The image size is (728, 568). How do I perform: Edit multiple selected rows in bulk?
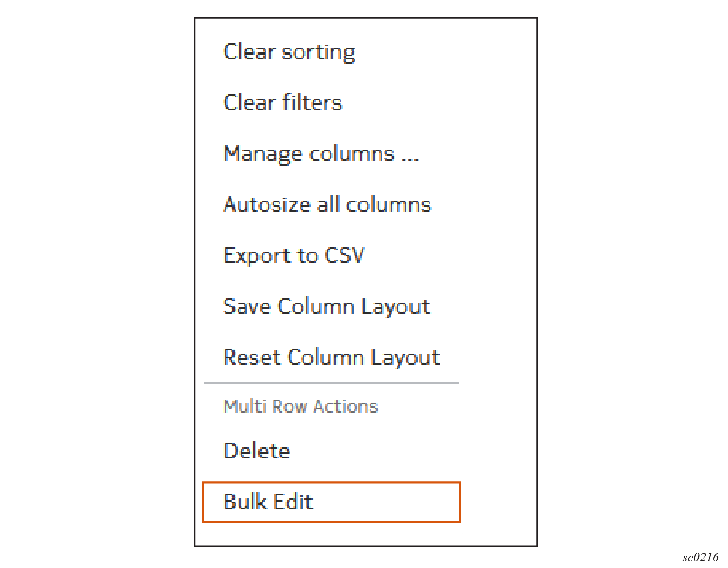point(268,502)
